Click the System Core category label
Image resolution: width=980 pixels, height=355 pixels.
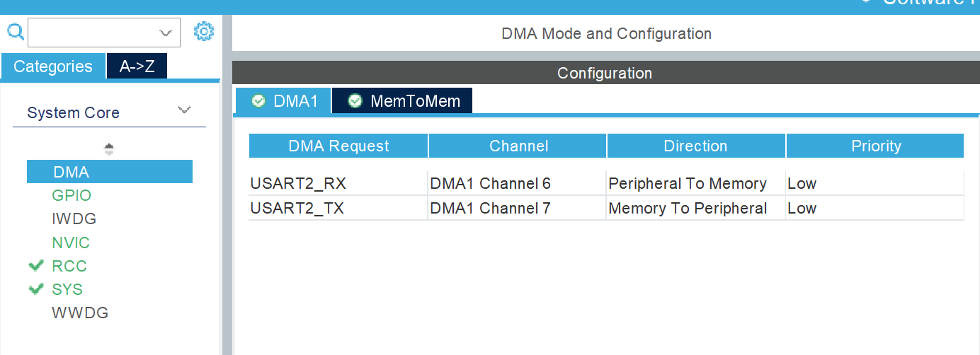coord(73,113)
